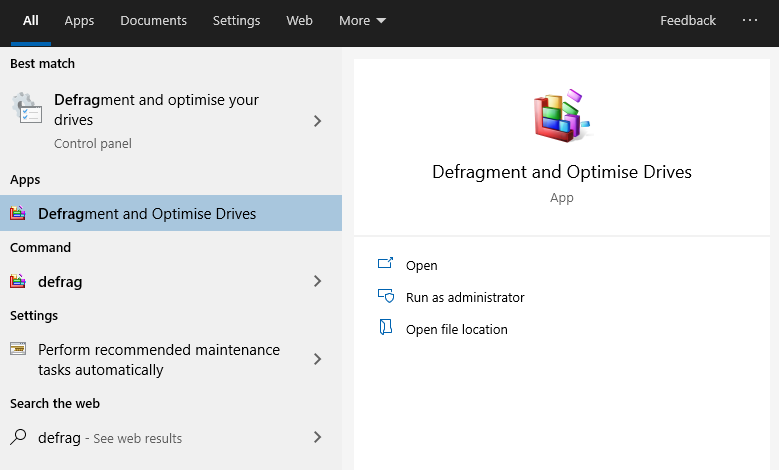Click the large defragment app logo
Viewport: 779px width, 470px height.
pyautogui.click(x=562, y=116)
